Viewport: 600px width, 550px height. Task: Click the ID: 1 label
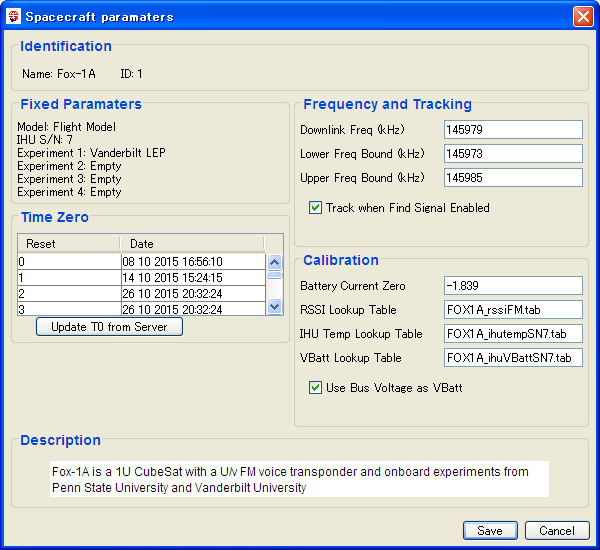tap(131, 73)
